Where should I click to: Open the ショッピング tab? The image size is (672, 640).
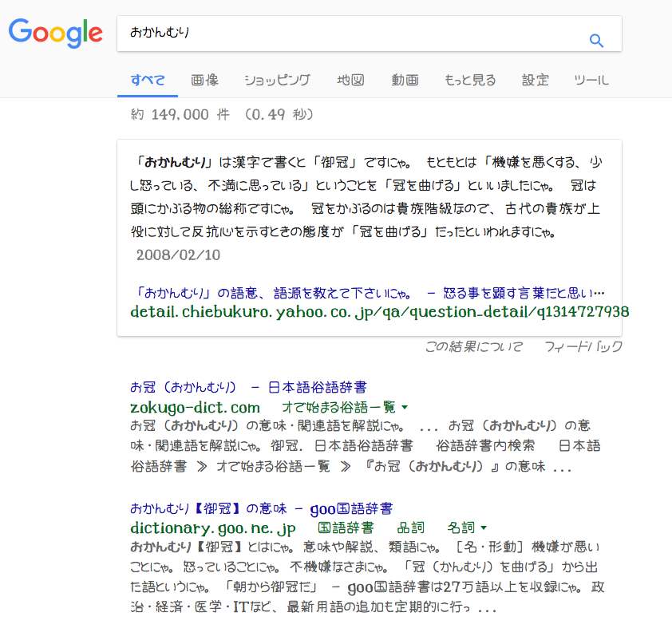point(277,80)
